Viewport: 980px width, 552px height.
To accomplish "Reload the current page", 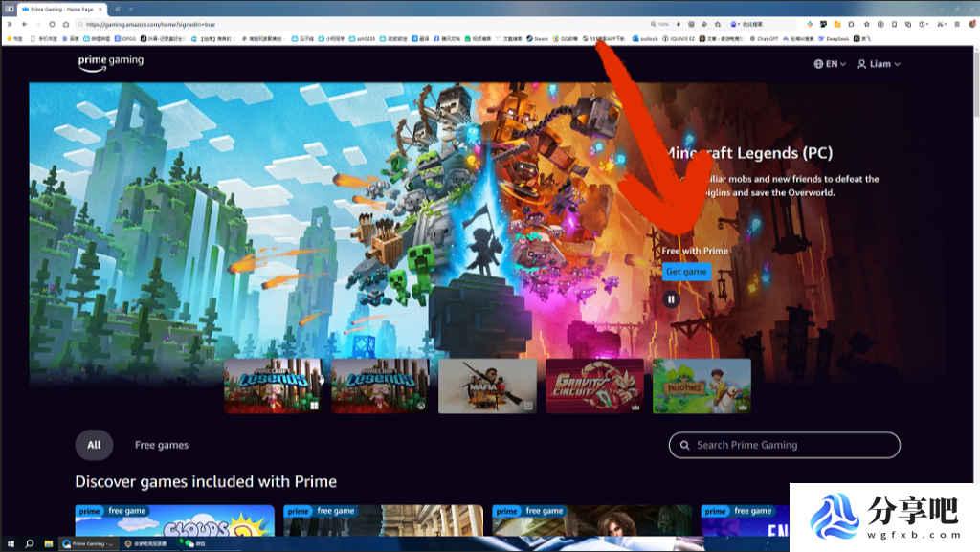I will 52,24.
